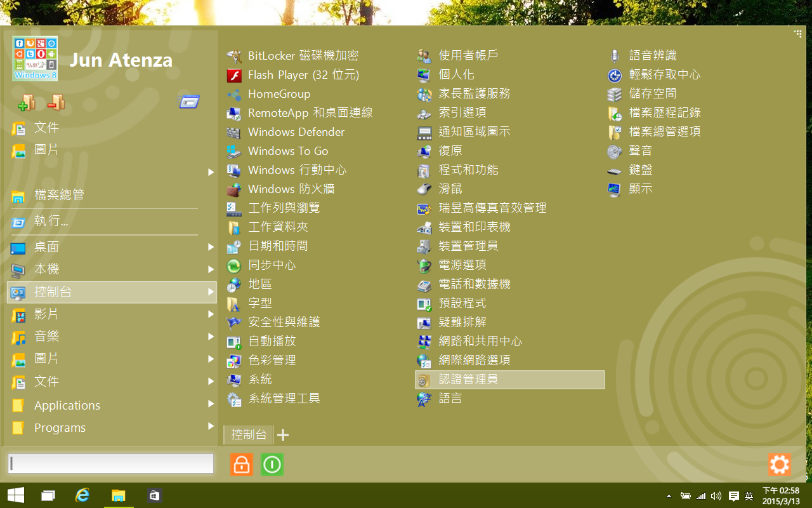This screenshot has width=812, height=508.
Task: Click the menu resize grip in top-right corner
Action: [798, 33]
